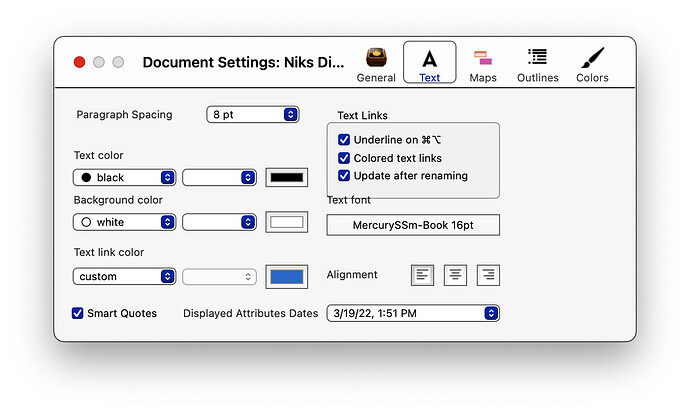
Task: Select left text alignment
Action: tap(422, 275)
